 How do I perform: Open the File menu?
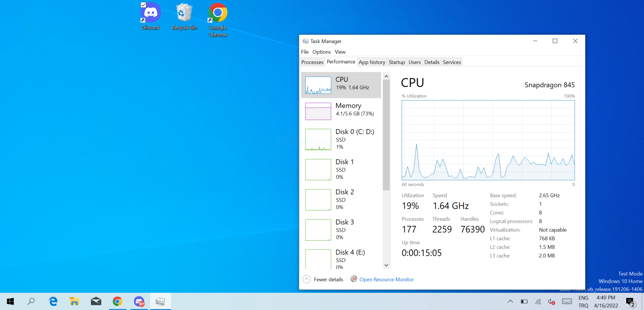305,52
